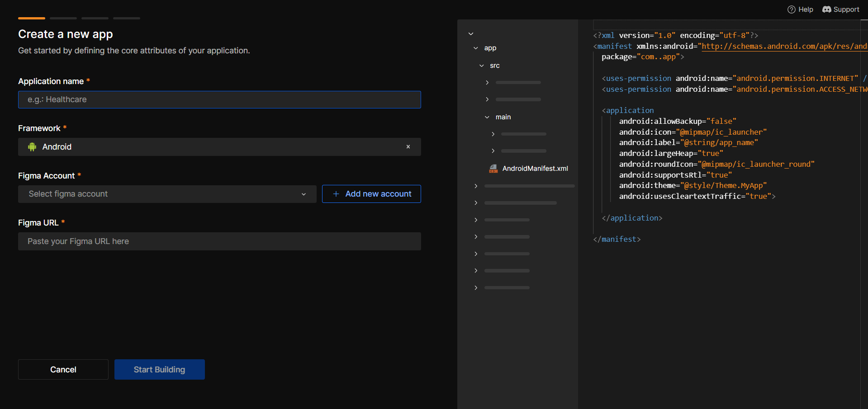This screenshot has height=409, width=868.
Task: Clear the Android framework selection
Action: pos(408,147)
